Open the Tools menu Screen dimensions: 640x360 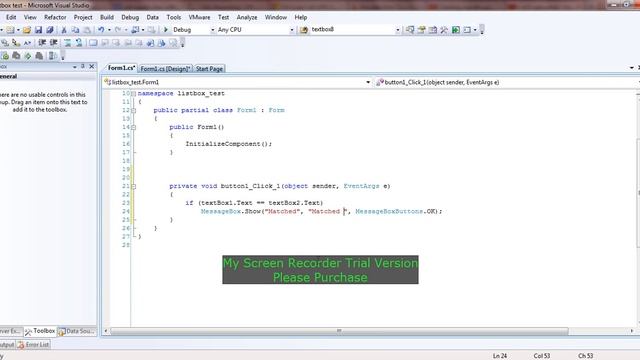point(173,17)
